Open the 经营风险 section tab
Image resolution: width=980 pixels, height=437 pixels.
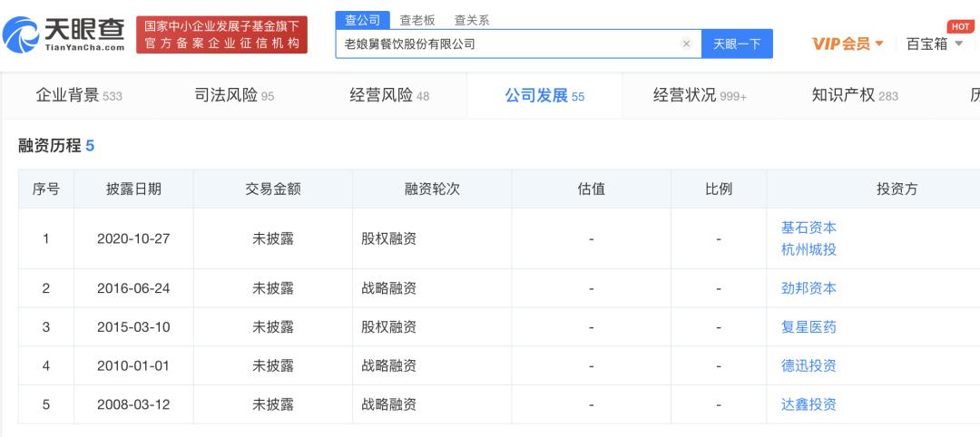click(x=389, y=95)
